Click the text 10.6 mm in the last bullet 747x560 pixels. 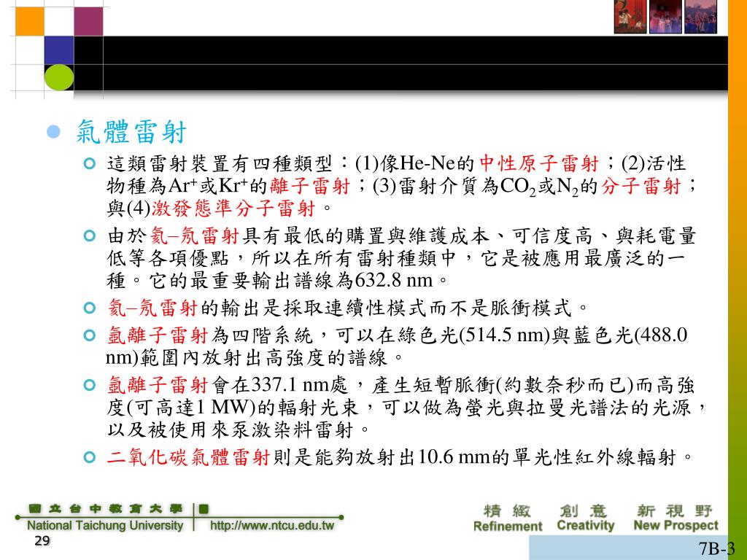[454, 457]
